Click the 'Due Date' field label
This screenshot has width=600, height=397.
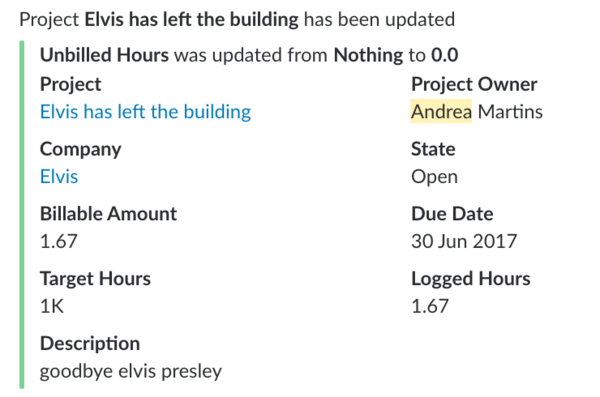point(452,214)
